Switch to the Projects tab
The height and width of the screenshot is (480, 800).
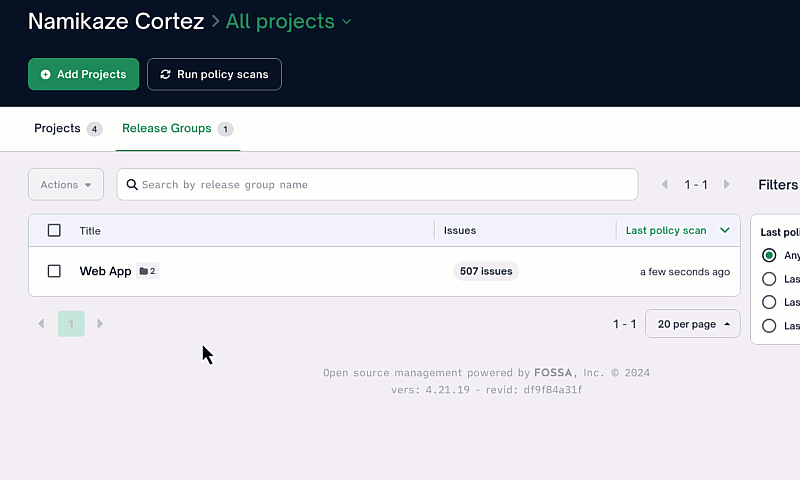tap(57, 129)
